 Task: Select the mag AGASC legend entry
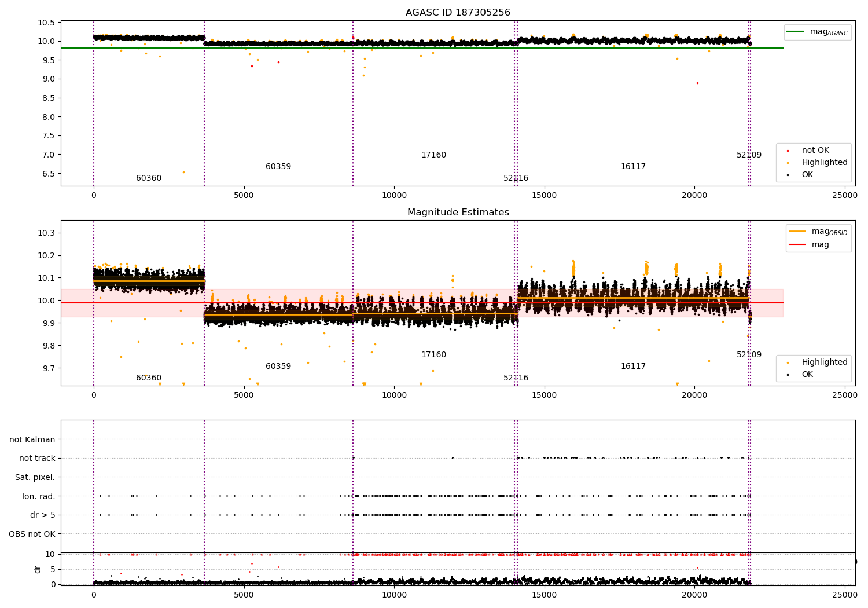(818, 32)
